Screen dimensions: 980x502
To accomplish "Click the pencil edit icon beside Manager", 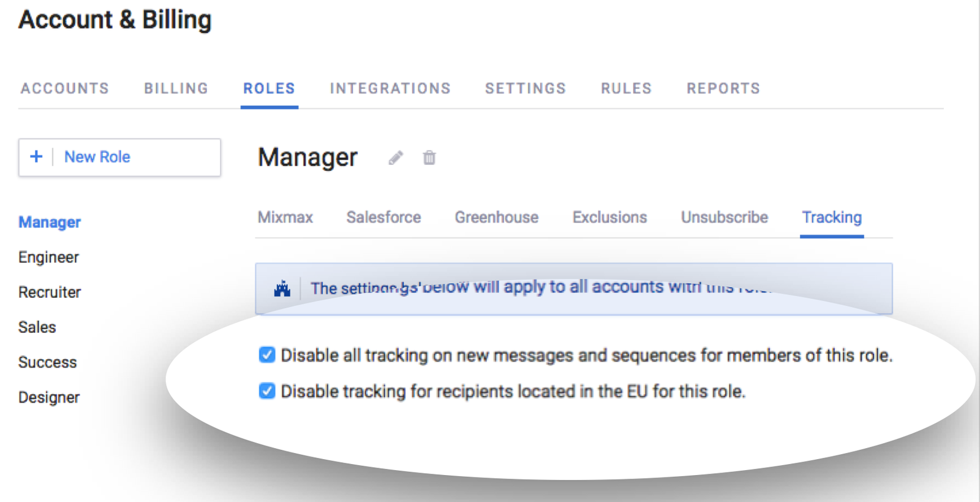I will pyautogui.click(x=396, y=158).
